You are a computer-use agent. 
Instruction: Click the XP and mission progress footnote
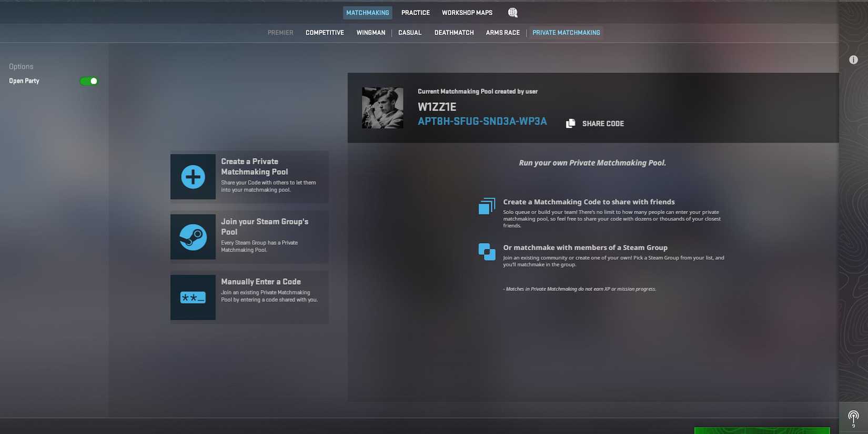[x=580, y=289]
